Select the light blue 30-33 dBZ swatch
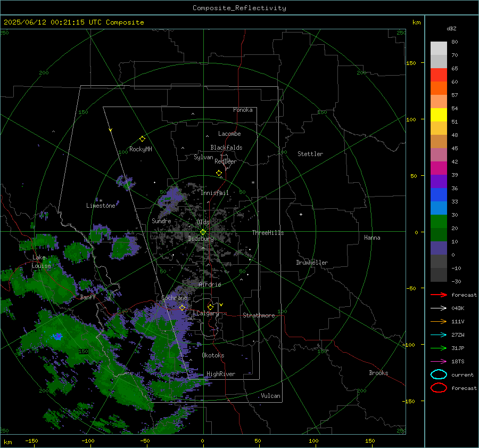The height and width of the screenshot is (448, 479). (x=439, y=208)
